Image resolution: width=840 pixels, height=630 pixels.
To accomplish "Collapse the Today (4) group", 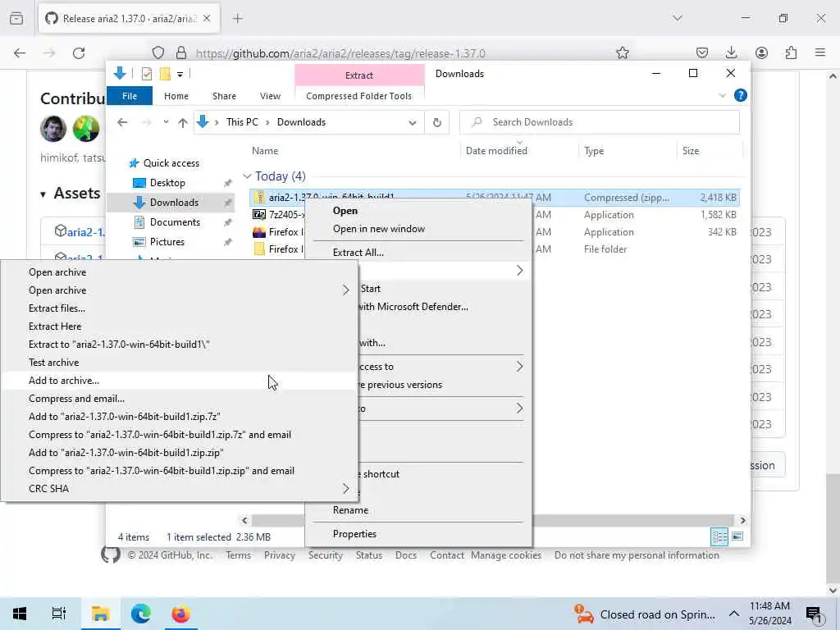I will (x=247, y=176).
